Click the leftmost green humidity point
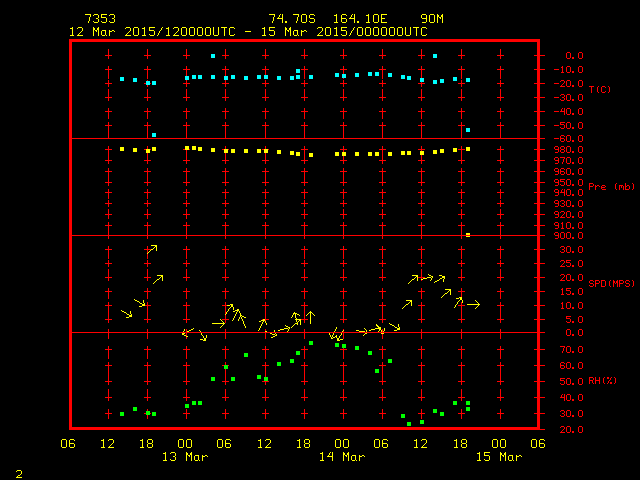Screen dimensions: 640x480 (122, 414)
